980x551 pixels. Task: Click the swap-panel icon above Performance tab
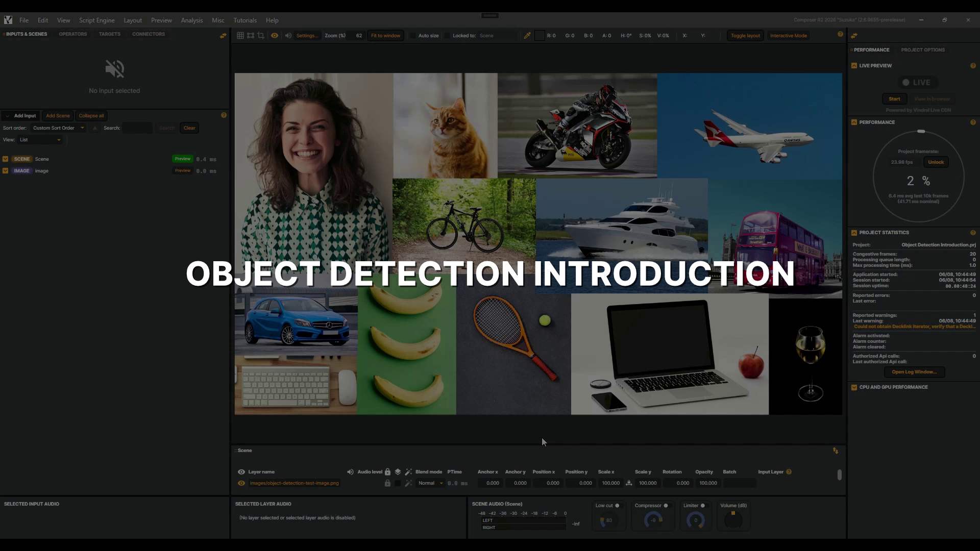[854, 36]
